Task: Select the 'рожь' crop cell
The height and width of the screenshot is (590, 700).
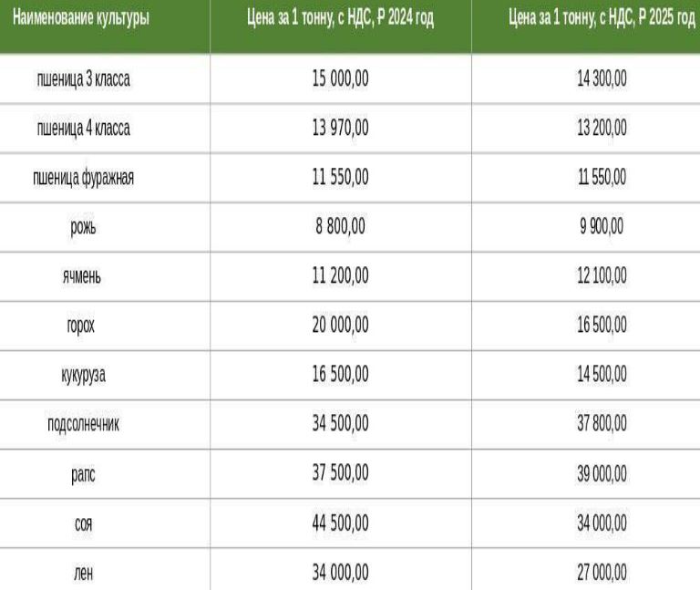Action: 83,227
